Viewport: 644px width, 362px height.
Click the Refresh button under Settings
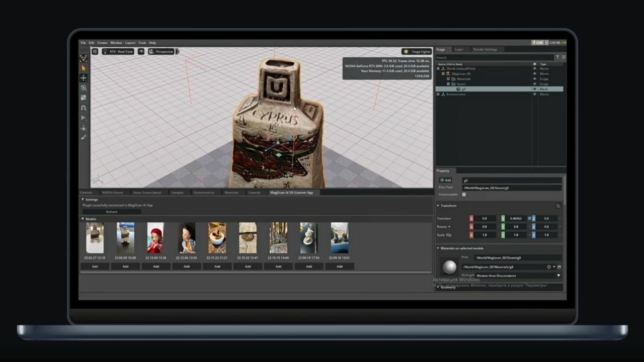112,212
